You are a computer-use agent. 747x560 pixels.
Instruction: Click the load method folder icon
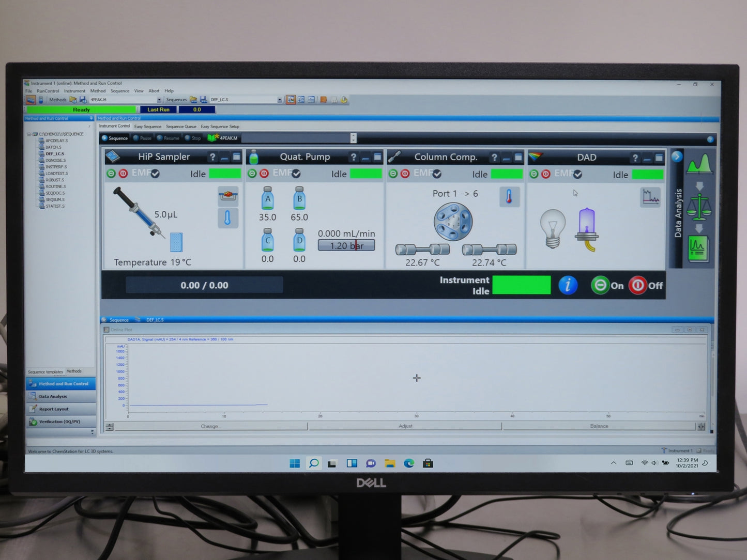tap(73, 100)
